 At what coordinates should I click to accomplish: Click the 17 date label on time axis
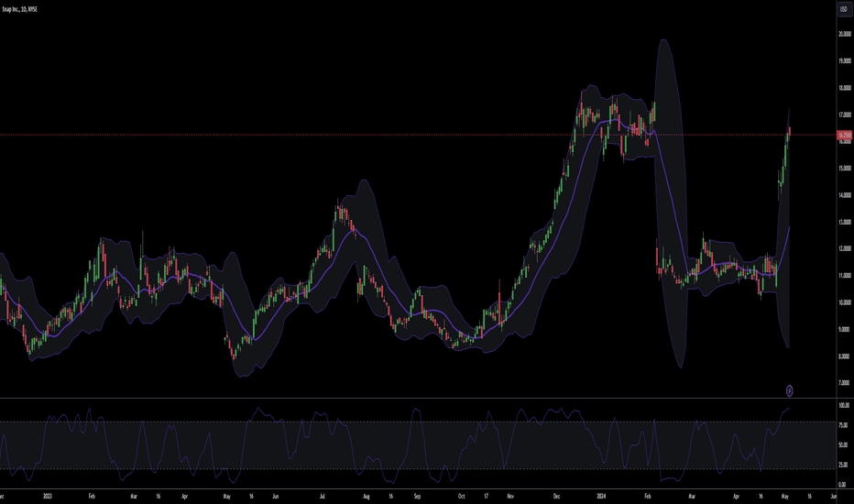click(486, 497)
